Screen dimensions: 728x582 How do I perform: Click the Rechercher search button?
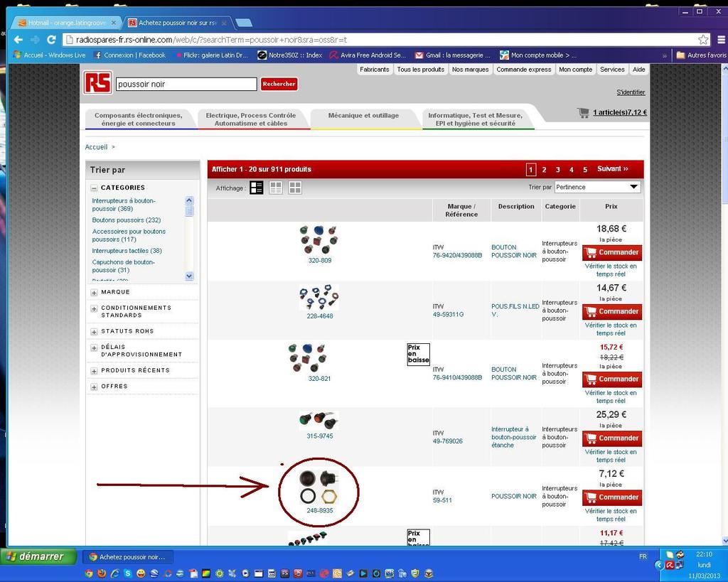pos(279,84)
